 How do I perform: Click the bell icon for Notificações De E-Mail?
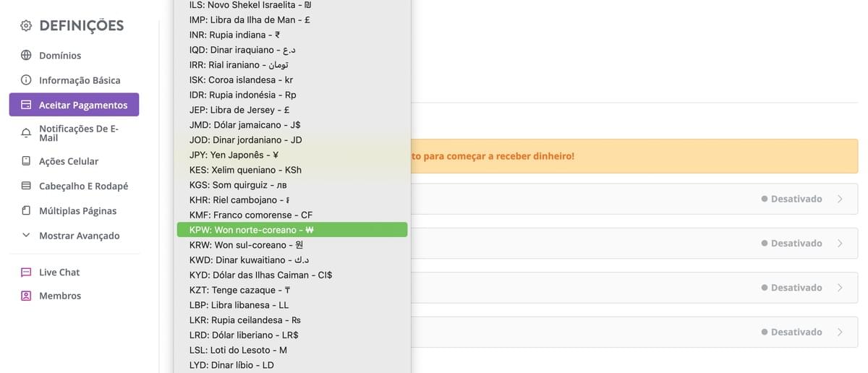pyautogui.click(x=26, y=133)
